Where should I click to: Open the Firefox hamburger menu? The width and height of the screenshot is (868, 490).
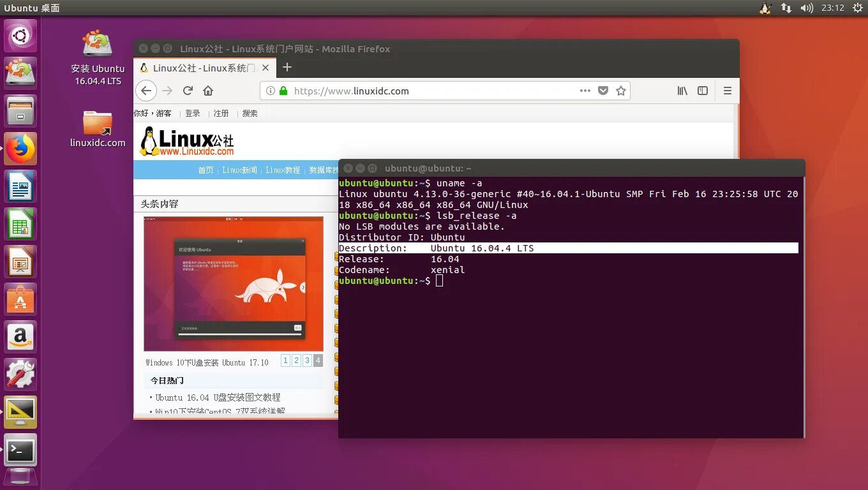pos(727,91)
